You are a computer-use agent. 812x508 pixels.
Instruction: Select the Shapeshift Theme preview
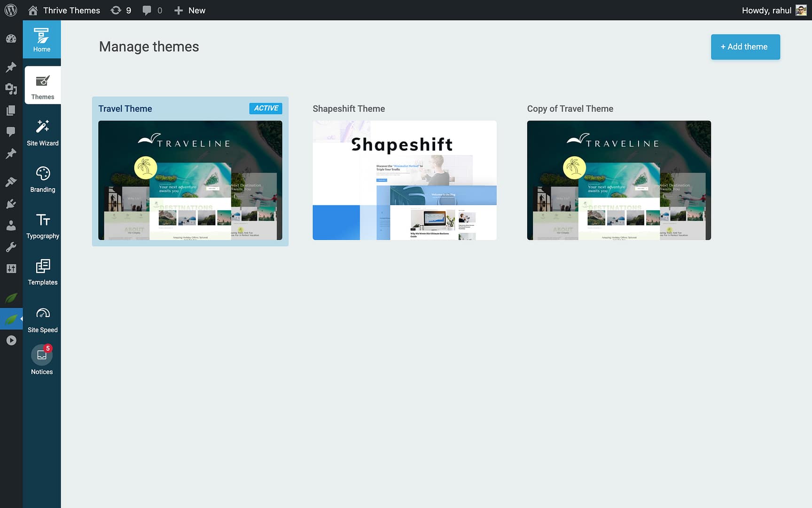click(404, 180)
